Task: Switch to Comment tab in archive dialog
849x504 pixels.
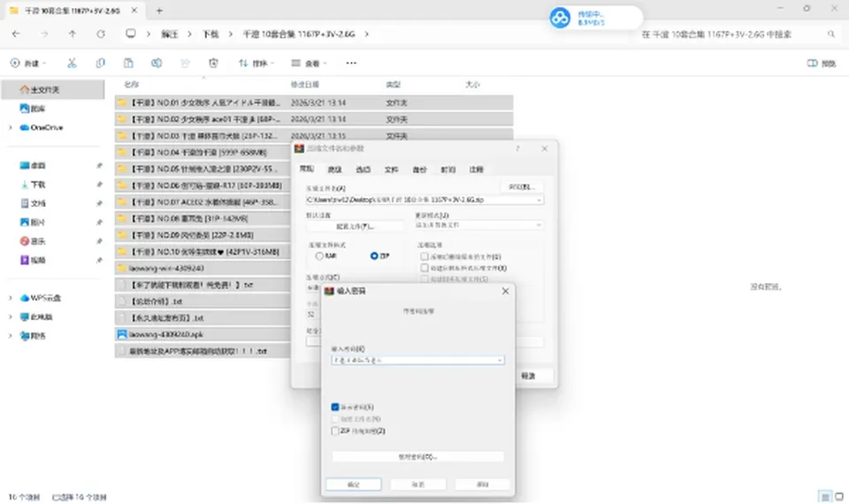Action: click(x=476, y=170)
